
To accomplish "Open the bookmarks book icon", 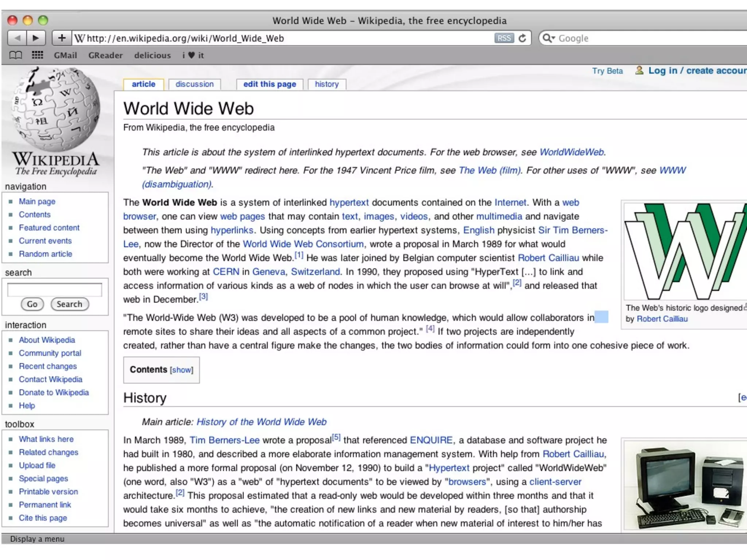I will pyautogui.click(x=15, y=55).
